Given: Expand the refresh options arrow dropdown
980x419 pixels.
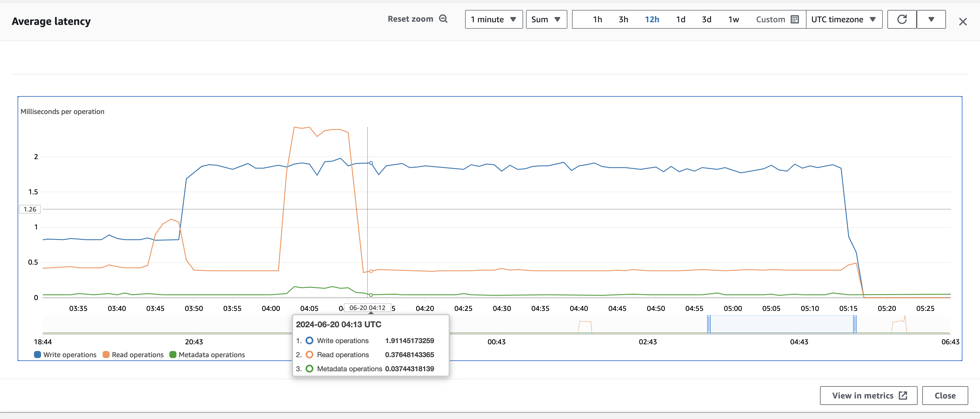Looking at the screenshot, I should coord(931,19).
